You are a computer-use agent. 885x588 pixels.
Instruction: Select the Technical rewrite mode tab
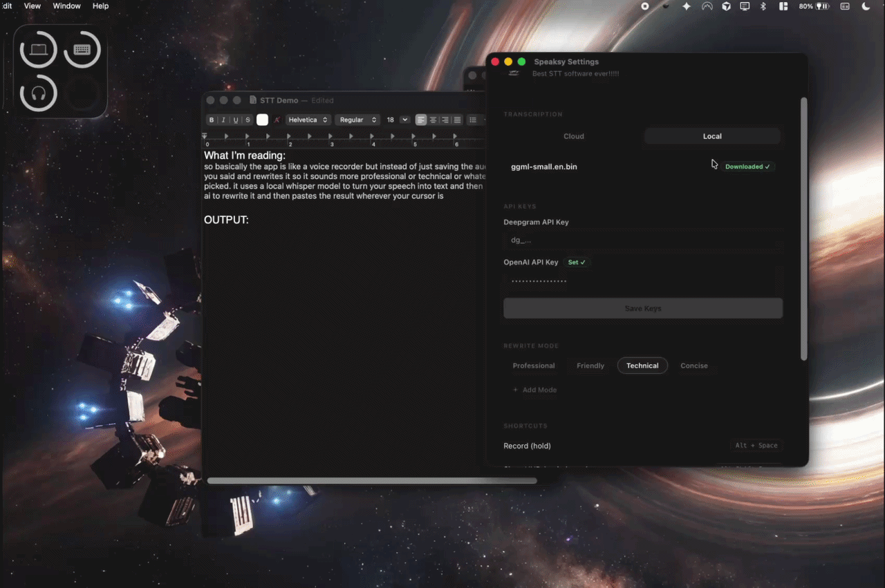pos(642,366)
